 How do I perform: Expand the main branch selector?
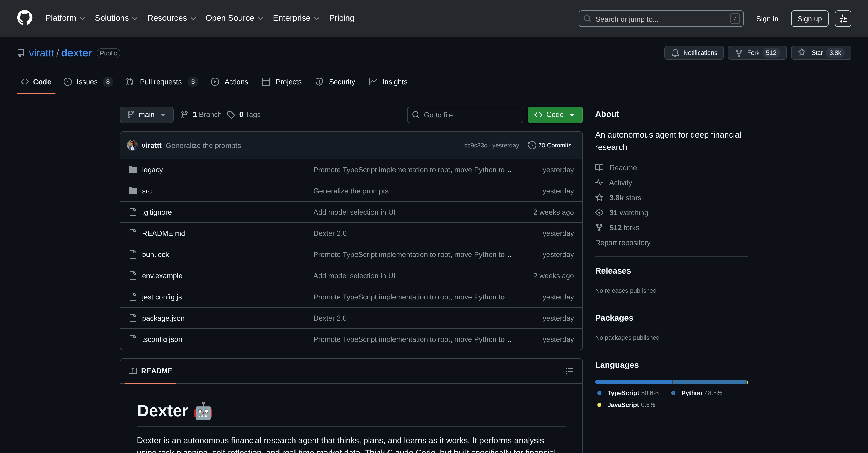pyautogui.click(x=146, y=115)
